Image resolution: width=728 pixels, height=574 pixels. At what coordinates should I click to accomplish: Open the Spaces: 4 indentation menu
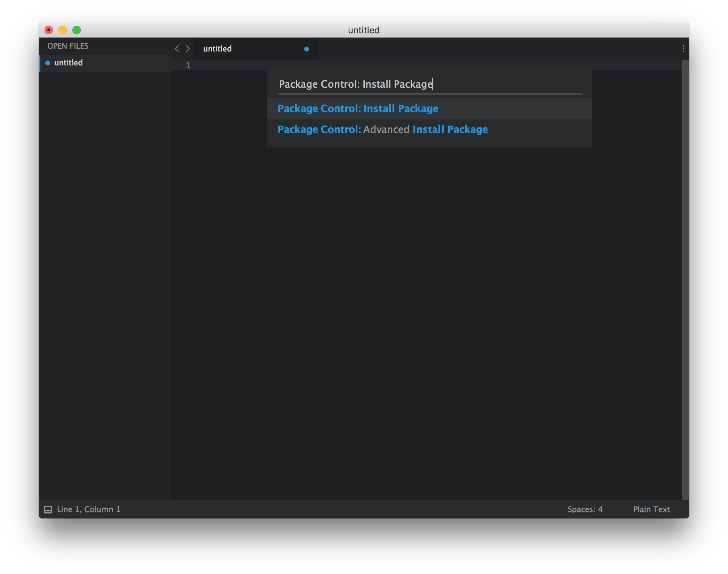585,509
